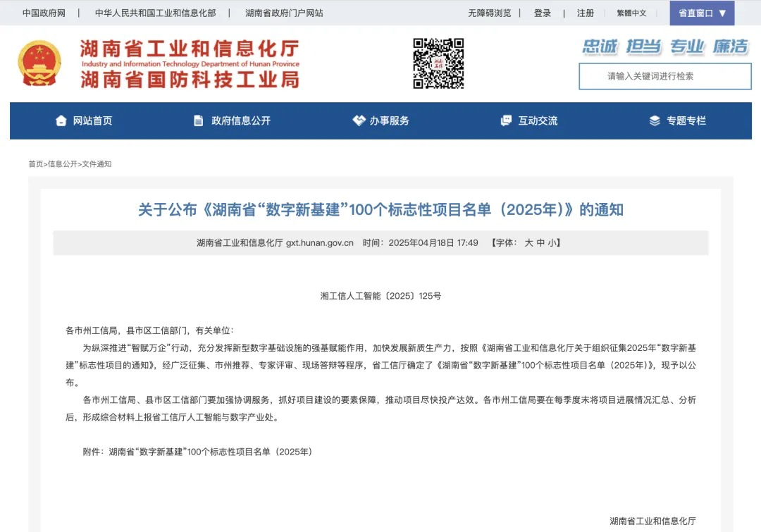Open the 省直窗口 dropdown

[702, 13]
